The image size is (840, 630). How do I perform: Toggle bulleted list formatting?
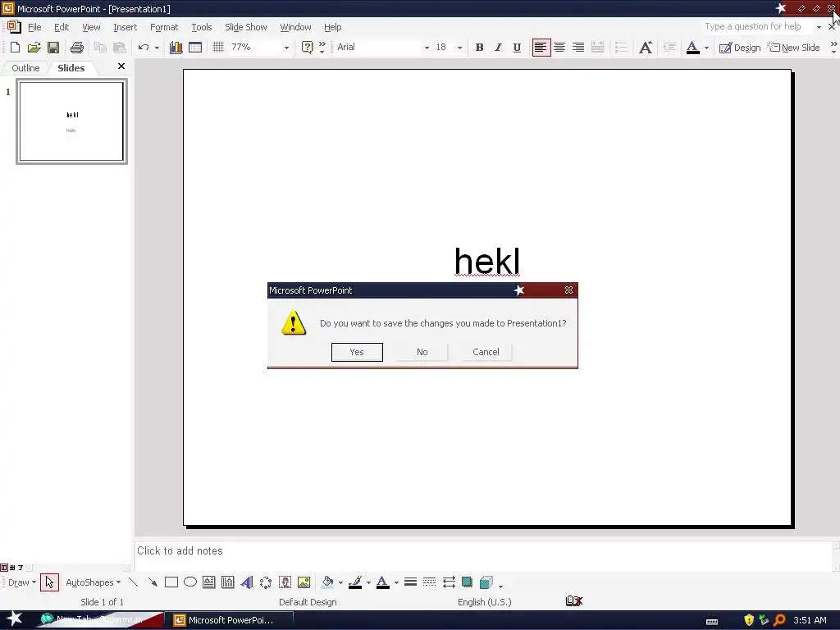tap(621, 47)
